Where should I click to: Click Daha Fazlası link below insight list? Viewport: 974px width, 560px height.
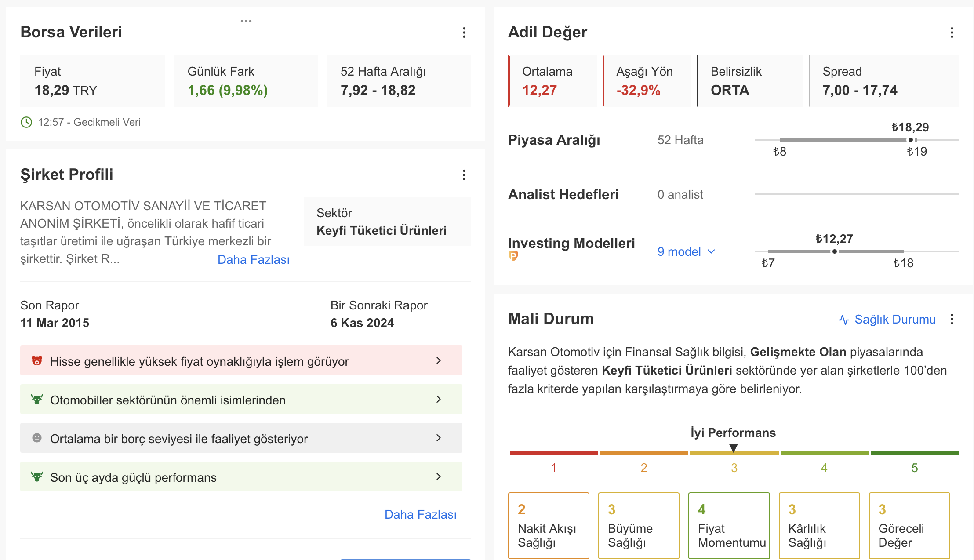421,514
